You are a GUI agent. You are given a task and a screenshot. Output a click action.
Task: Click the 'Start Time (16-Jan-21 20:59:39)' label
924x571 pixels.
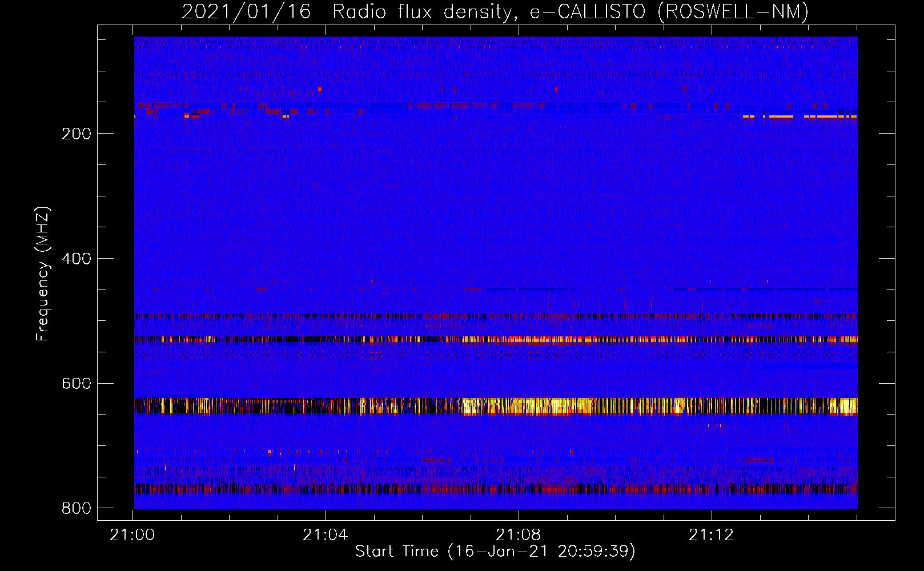[x=495, y=552]
